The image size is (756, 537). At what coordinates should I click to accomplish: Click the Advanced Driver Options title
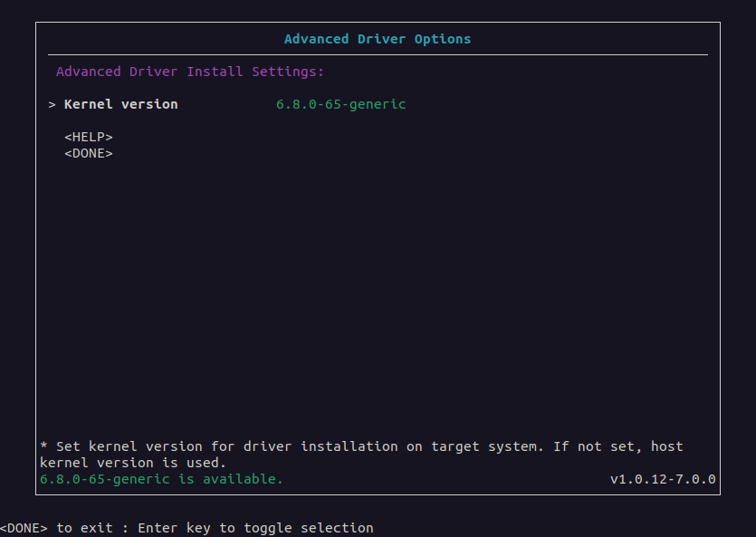pyautogui.click(x=378, y=39)
